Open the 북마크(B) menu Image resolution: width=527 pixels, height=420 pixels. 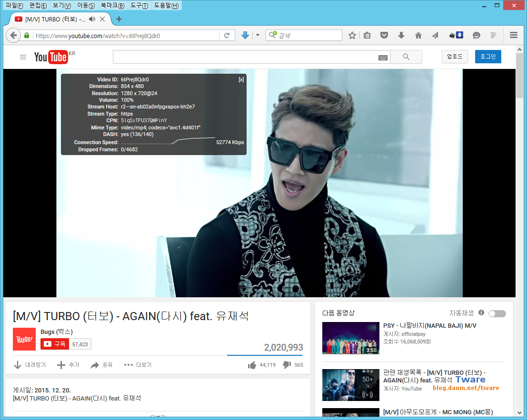tap(113, 5)
